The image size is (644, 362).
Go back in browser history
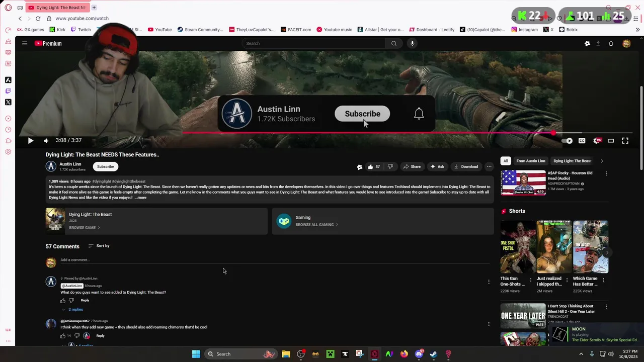pyautogui.click(x=20, y=19)
